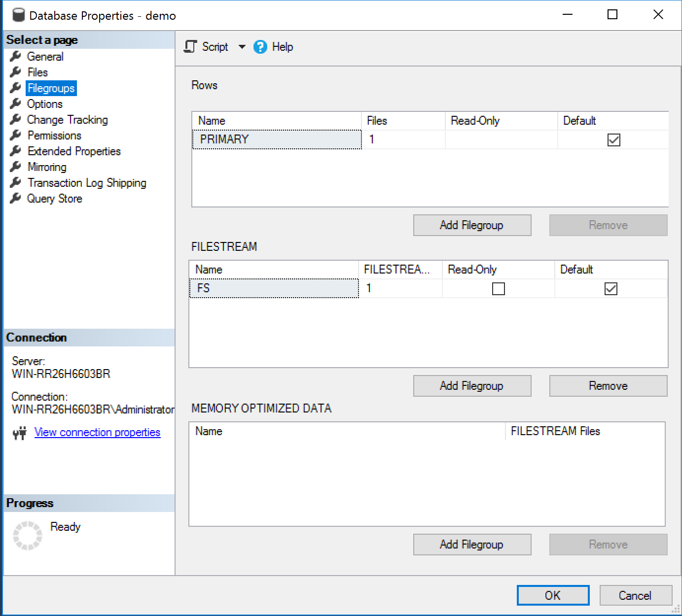This screenshot has width=682, height=616.
Task: Click the Script toolbar button label
Action: [215, 47]
